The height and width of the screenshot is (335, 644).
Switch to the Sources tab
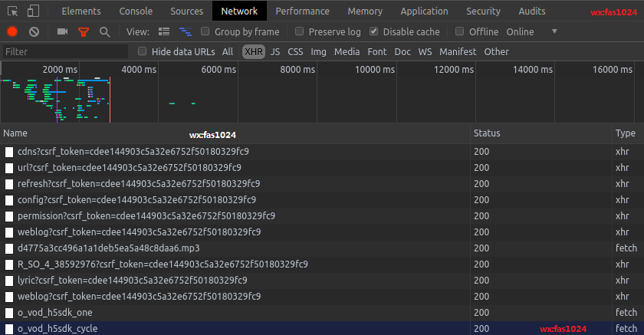coord(186,11)
